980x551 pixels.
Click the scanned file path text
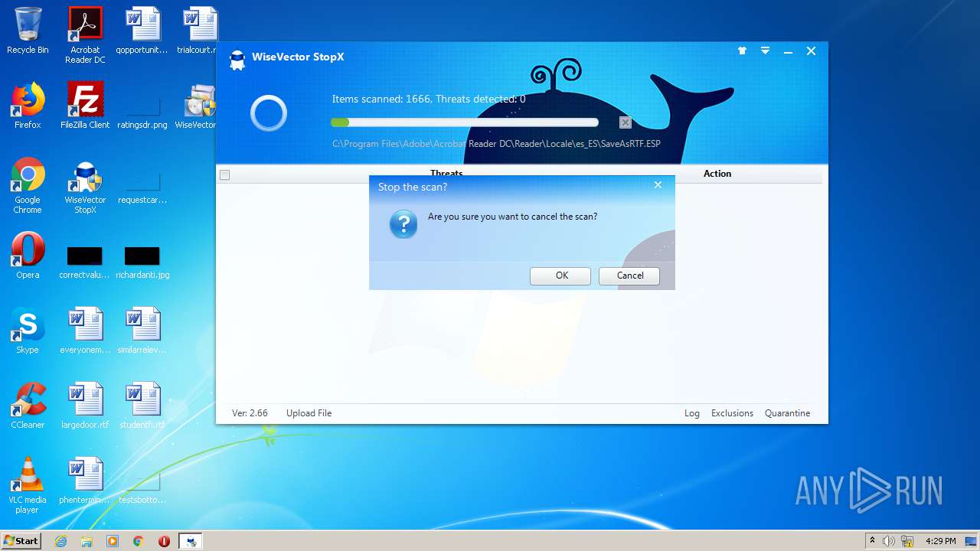pyautogui.click(x=496, y=144)
